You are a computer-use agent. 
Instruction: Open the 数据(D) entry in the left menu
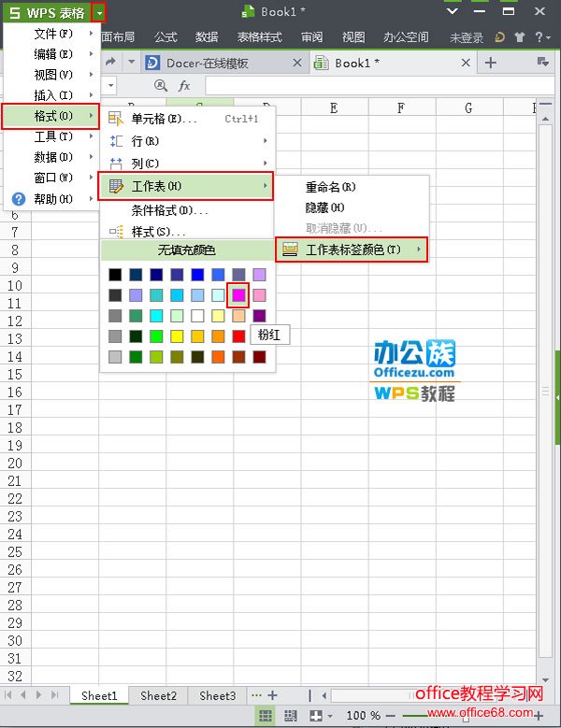click(51, 157)
